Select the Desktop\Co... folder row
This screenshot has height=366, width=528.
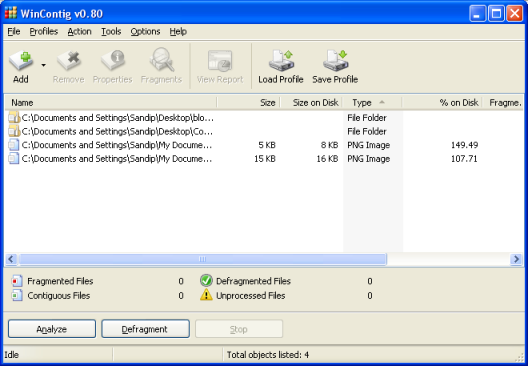click(x=264, y=131)
